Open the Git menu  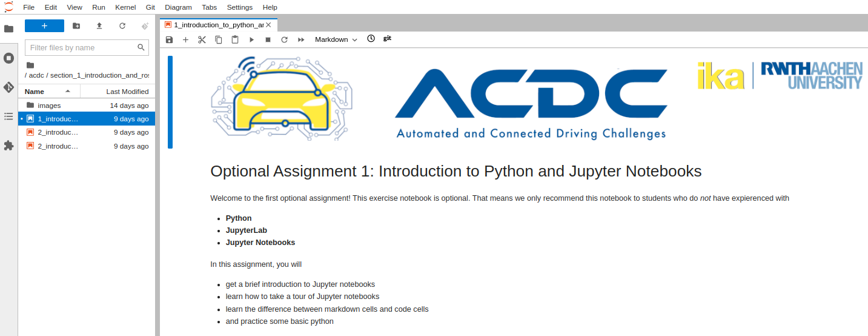(x=151, y=7)
